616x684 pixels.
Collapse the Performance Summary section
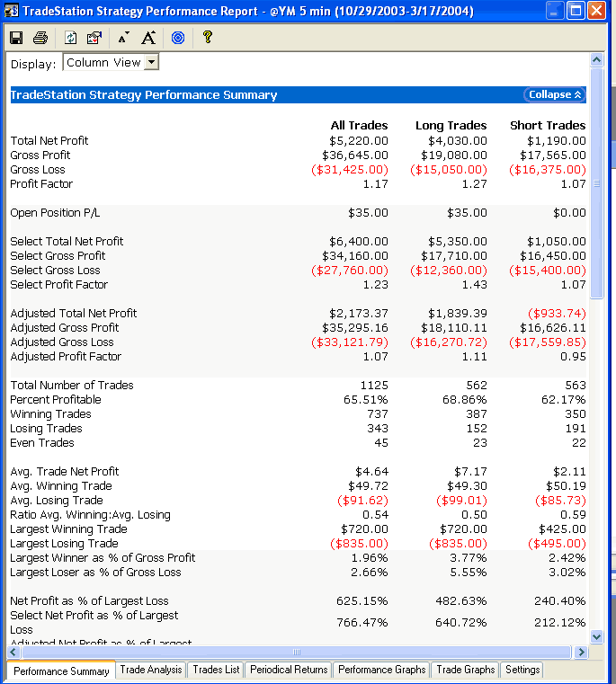coord(555,94)
